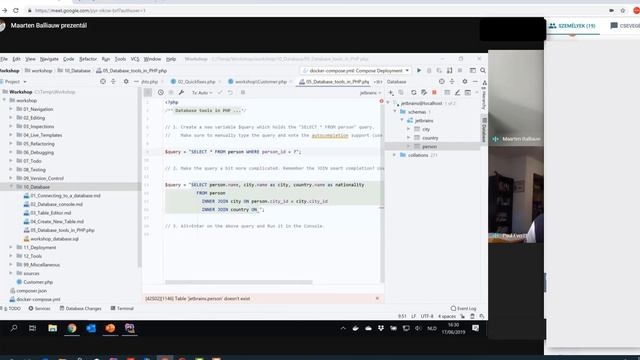Open File Explorer from the taskbar

coord(52,328)
